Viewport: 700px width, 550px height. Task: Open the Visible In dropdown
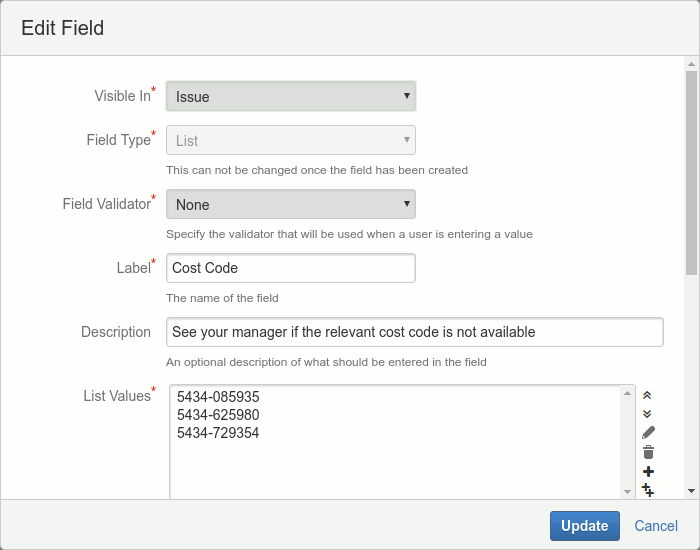290,96
